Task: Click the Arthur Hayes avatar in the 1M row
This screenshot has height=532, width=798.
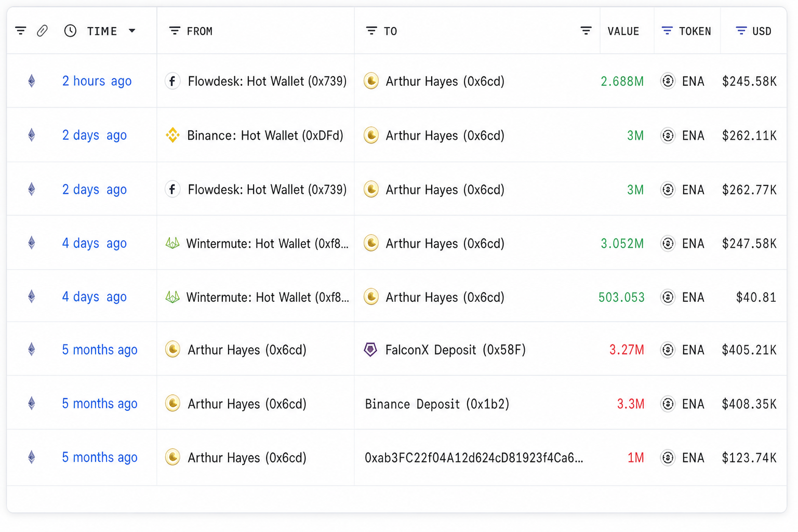Action: (x=172, y=457)
